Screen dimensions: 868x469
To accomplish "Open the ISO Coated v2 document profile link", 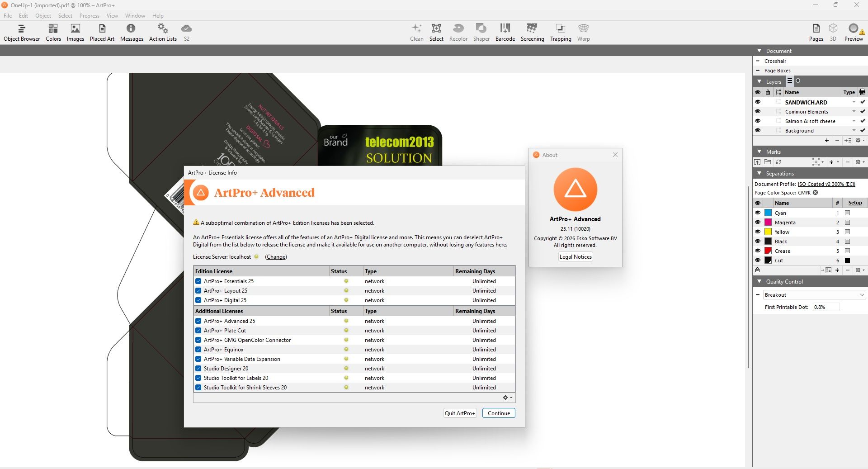I will coord(826,184).
